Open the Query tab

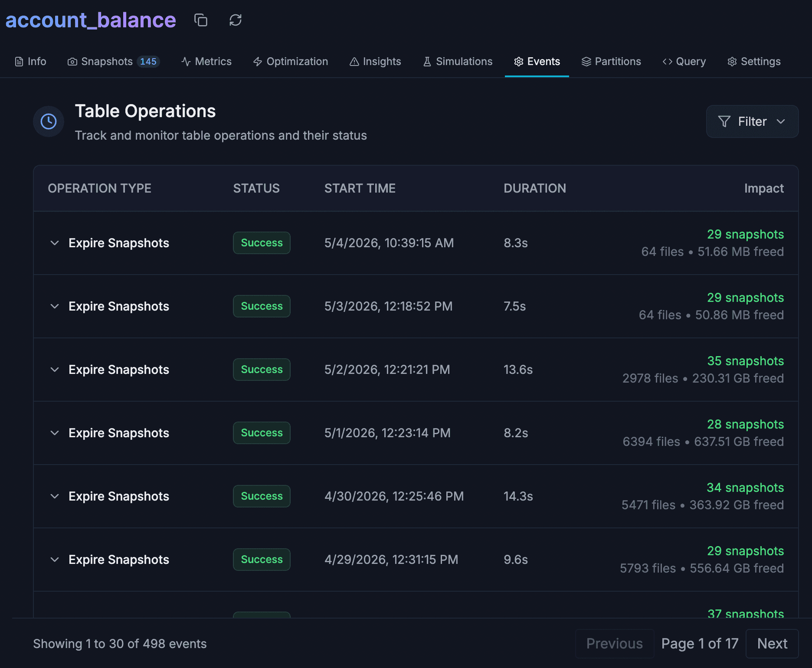tap(684, 62)
